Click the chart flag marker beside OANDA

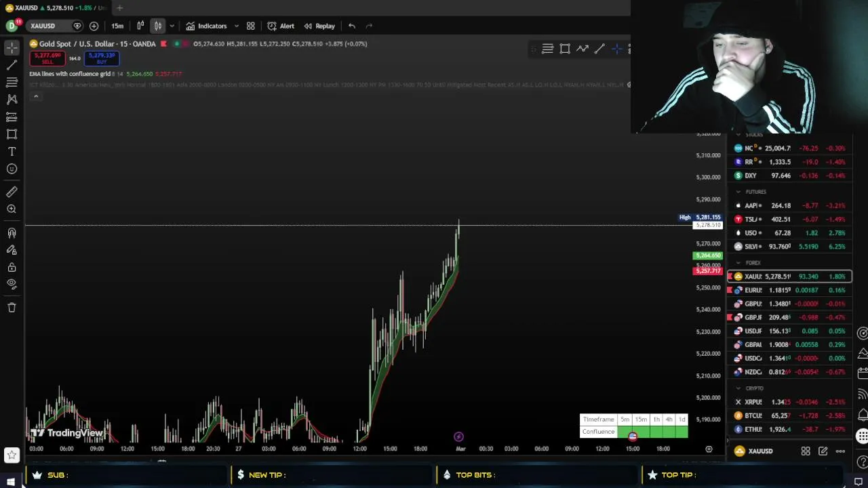click(163, 44)
